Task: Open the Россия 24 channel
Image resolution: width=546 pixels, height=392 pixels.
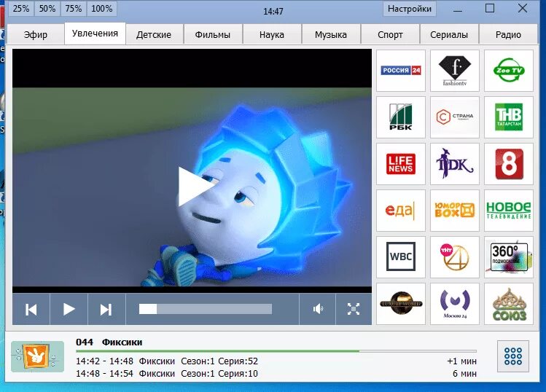Action: tap(401, 71)
